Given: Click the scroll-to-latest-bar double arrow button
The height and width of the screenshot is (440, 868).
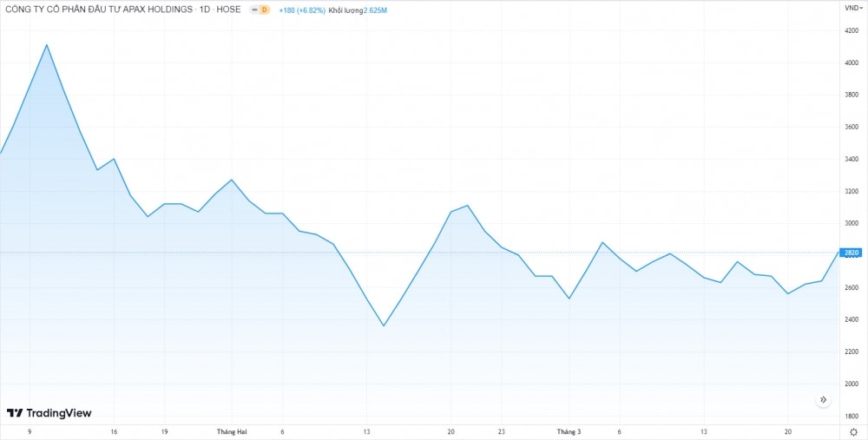Looking at the screenshot, I should [823, 399].
